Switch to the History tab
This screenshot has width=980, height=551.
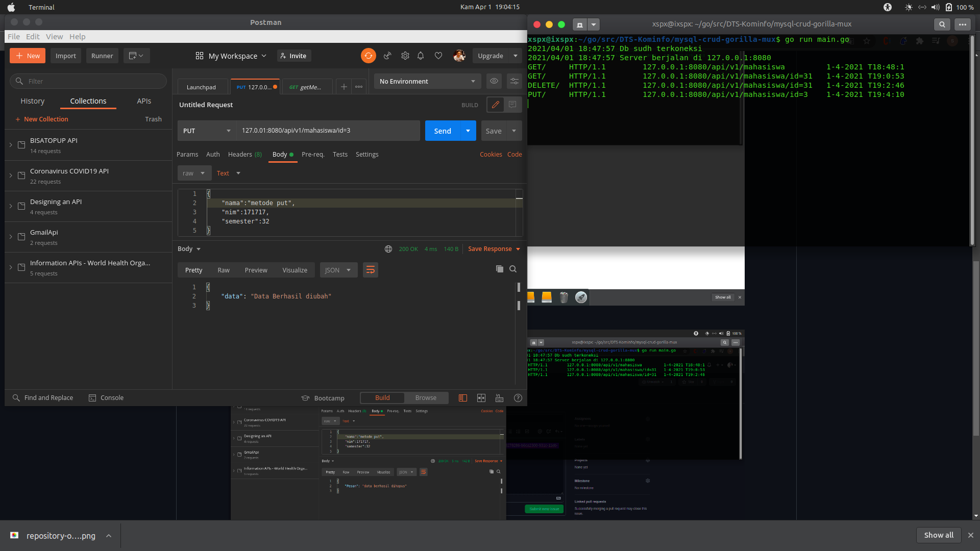(32, 101)
